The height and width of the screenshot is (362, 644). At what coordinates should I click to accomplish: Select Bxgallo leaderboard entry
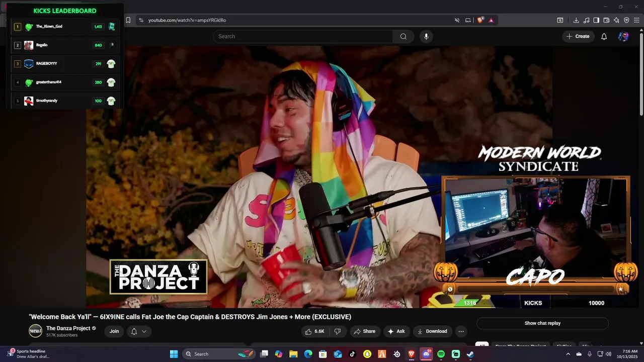point(64,45)
